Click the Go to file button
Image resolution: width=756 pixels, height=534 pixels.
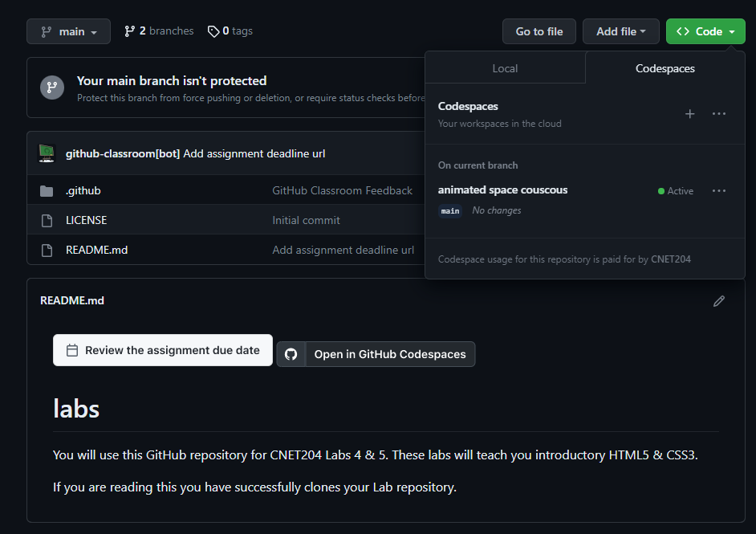coord(539,31)
